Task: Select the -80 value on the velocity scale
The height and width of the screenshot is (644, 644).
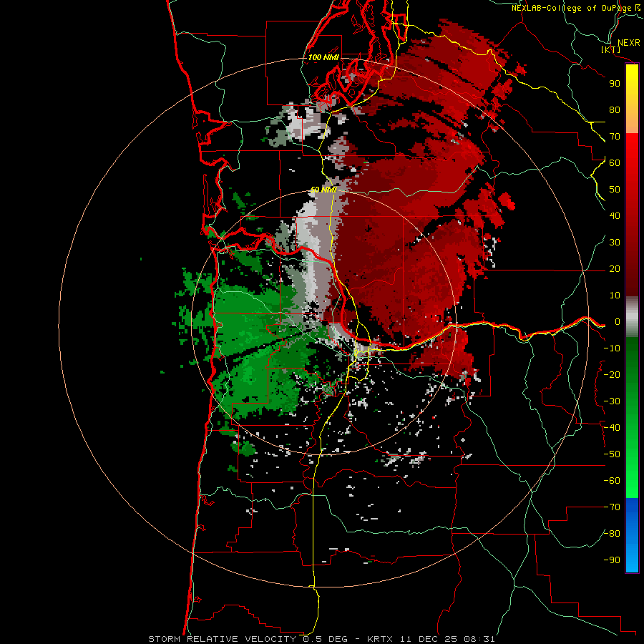Action: click(612, 534)
